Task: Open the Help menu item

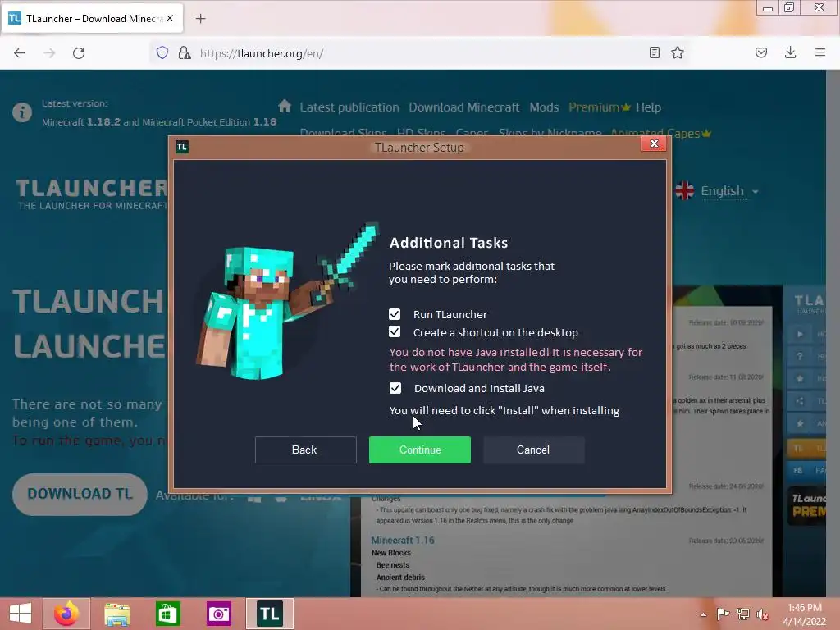Action: click(648, 107)
